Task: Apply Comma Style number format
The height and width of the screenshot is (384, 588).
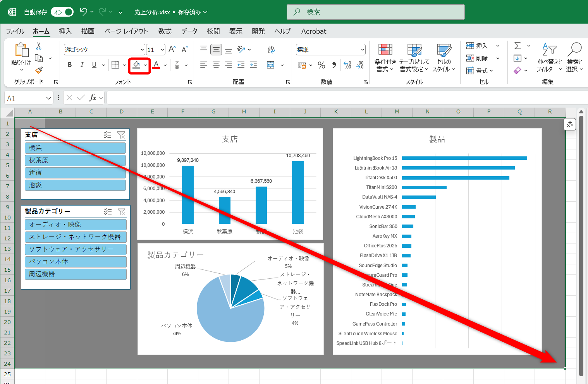Action: tap(334, 65)
